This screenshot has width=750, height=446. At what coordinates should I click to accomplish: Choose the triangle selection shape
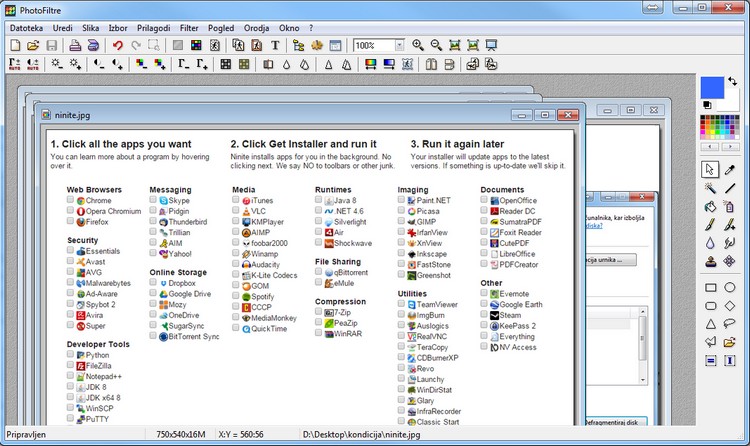pyautogui.click(x=711, y=324)
